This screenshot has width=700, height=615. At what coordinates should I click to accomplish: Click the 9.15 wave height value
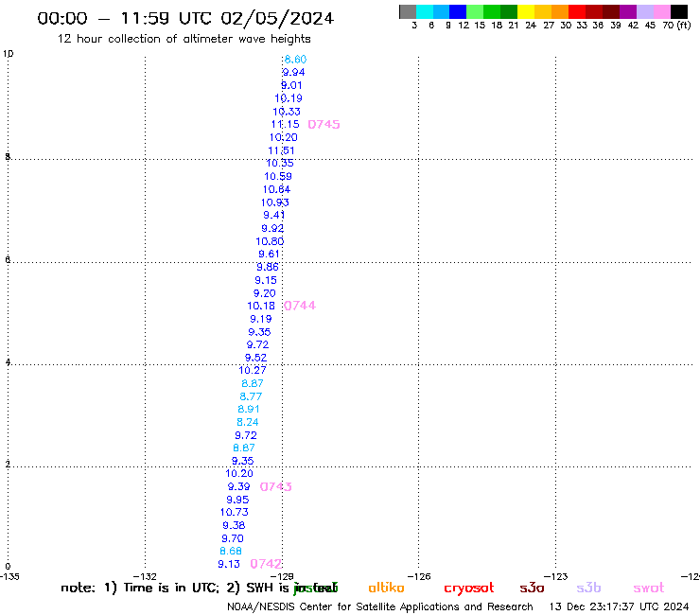(x=266, y=280)
